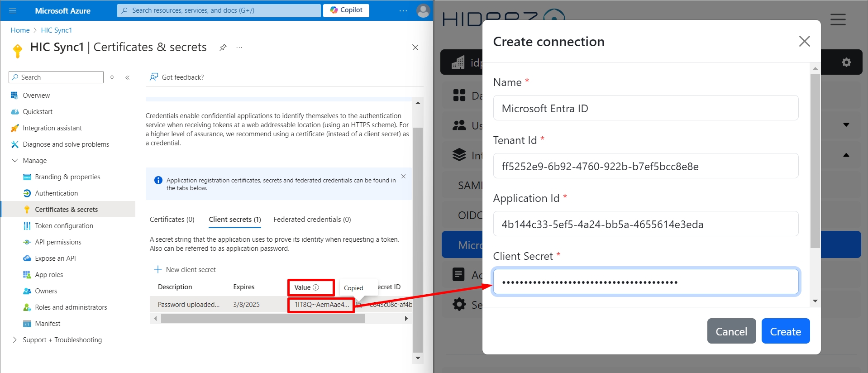
Task: Open HIC Sync1 breadcrumb link
Action: point(57,30)
